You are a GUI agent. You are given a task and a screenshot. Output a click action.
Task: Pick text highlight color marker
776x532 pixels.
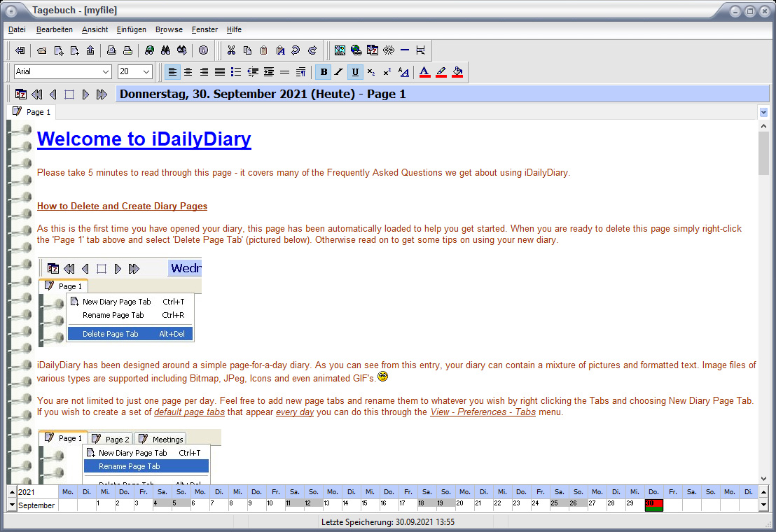point(441,72)
